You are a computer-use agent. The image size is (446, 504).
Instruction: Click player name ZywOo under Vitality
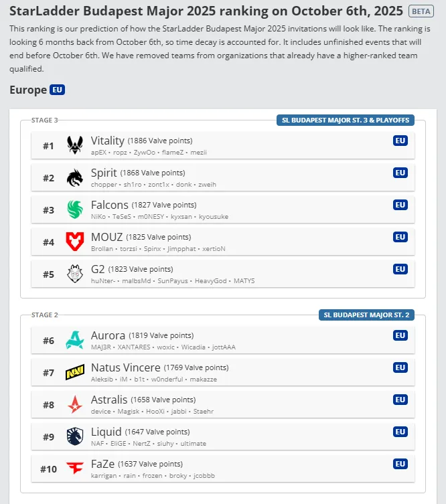[140, 153]
